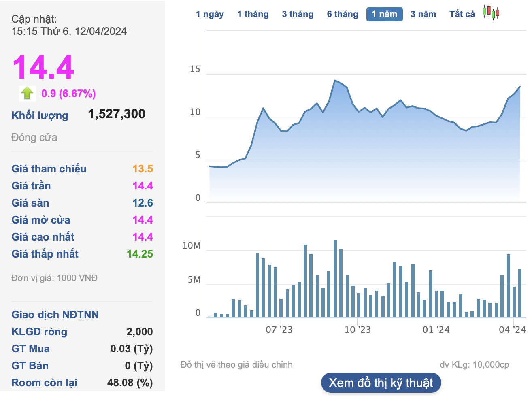Click the "Giá trần" label

pos(31,186)
